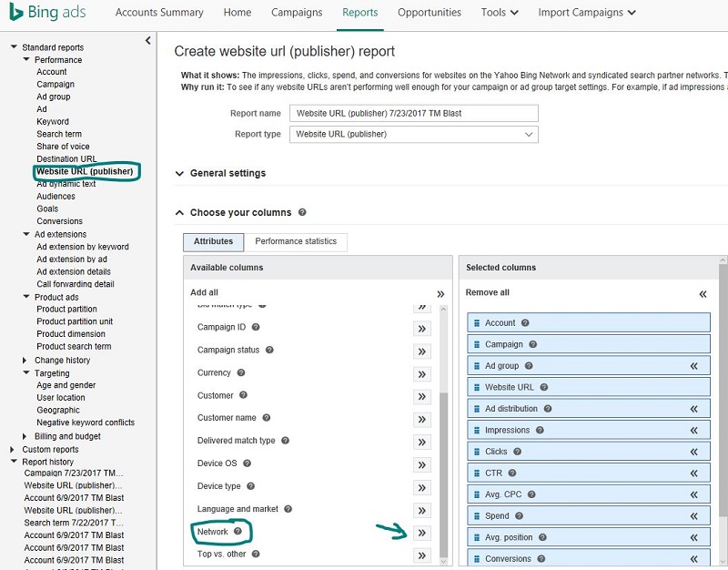The image size is (728, 570).
Task: Collapse the Performance tree node
Action: click(26, 59)
